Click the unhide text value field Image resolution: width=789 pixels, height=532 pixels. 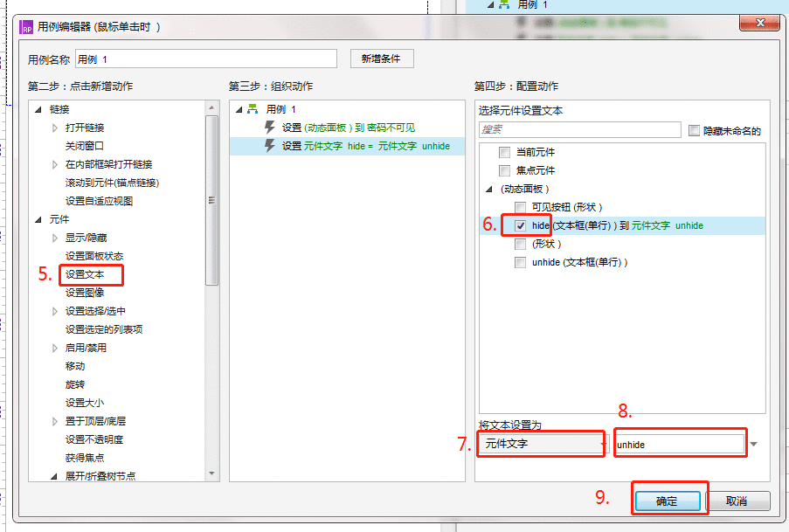pyautogui.click(x=680, y=445)
